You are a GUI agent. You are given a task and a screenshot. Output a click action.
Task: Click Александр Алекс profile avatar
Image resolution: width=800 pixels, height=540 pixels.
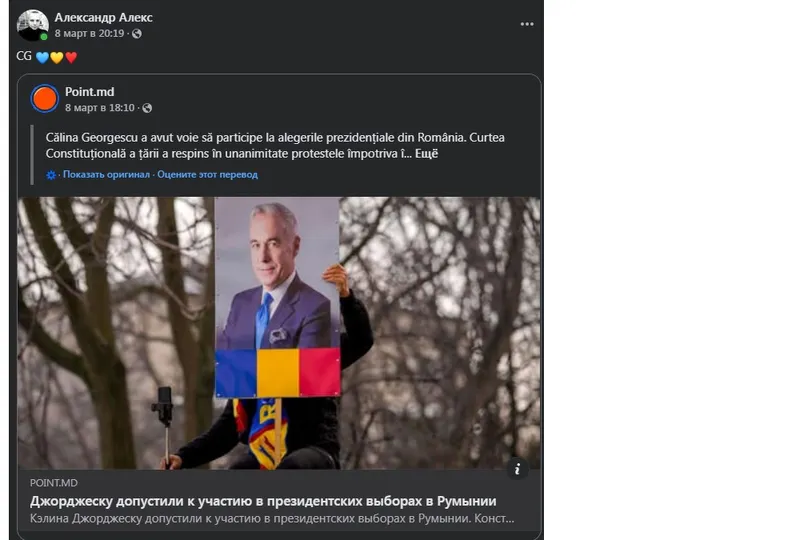click(32, 25)
